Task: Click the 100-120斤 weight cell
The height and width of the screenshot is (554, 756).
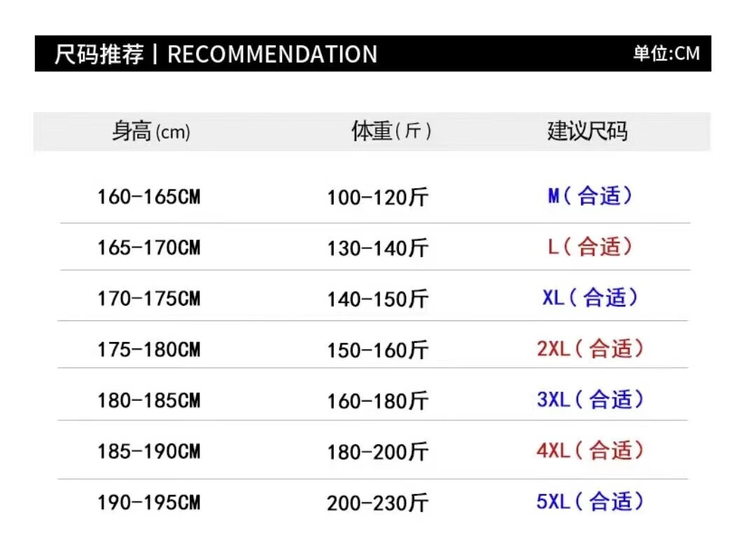Action: pos(377,197)
